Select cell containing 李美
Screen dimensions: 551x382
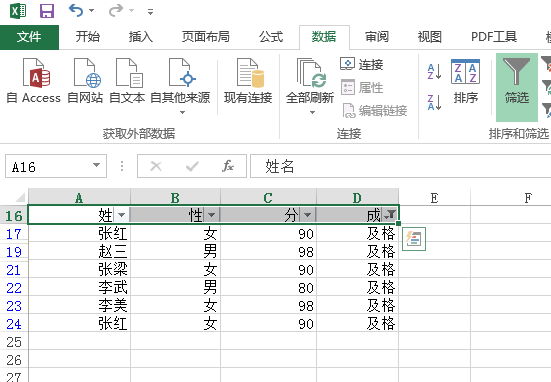(x=79, y=305)
